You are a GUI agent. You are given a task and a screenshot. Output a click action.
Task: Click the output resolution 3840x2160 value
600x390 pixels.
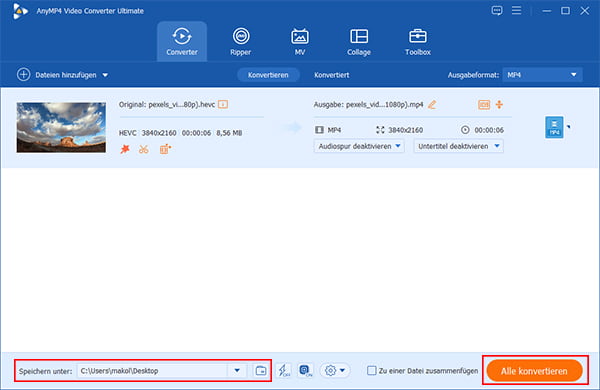click(405, 130)
